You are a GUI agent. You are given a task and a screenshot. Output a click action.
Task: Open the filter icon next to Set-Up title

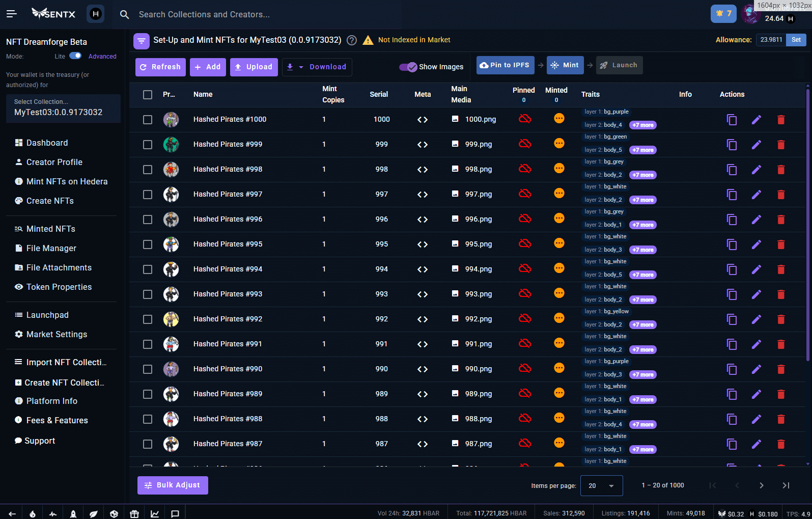click(142, 41)
